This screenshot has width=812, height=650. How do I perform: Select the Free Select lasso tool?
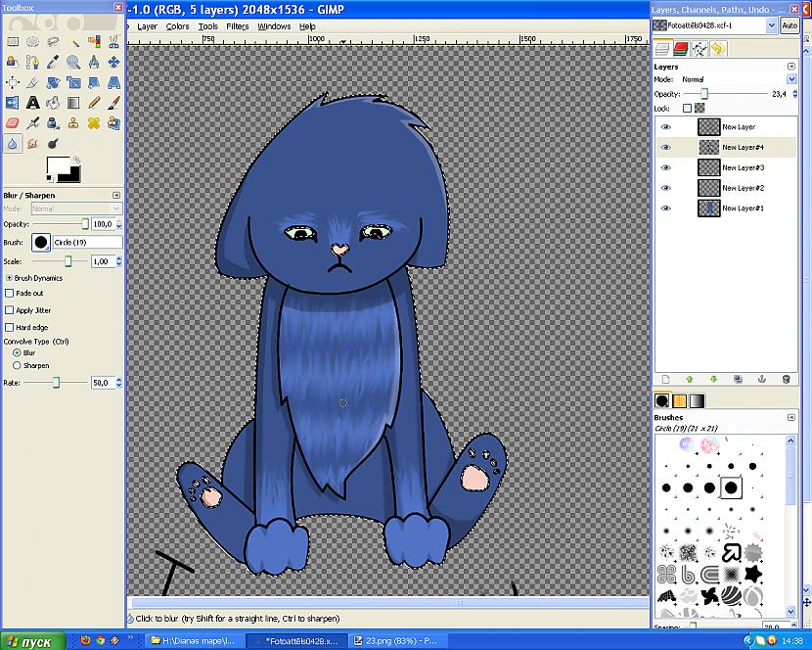(x=53, y=41)
